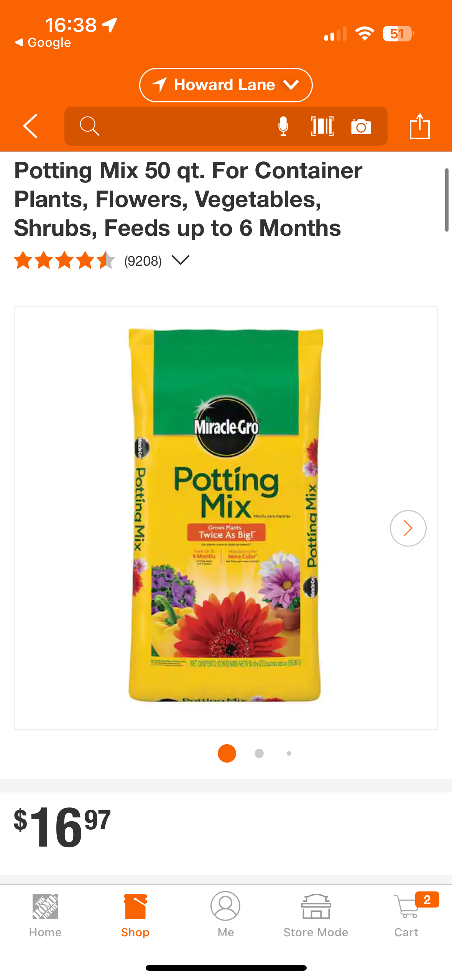The width and height of the screenshot is (452, 980).
Task: Show next product image arrow
Action: [408, 528]
